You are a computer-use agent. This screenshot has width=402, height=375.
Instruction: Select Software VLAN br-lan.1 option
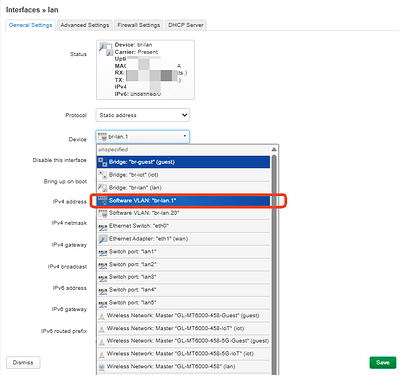[x=183, y=200]
